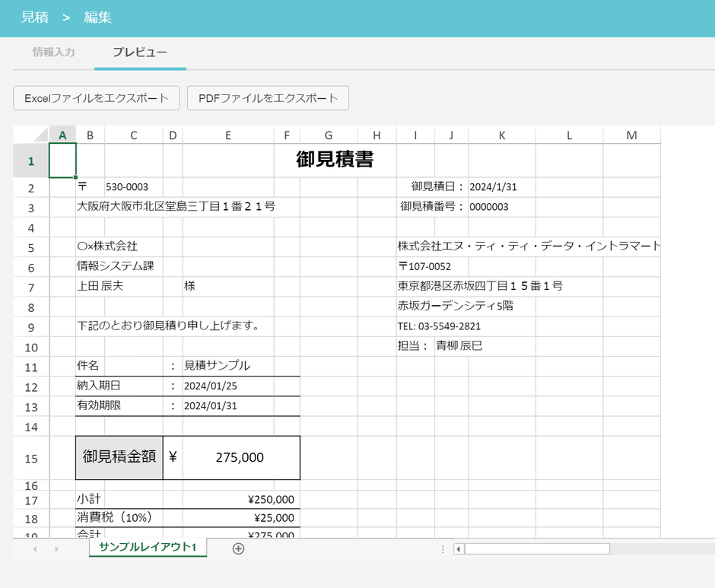Click the scrollbar's left arrow
The width and height of the screenshot is (715, 588).
pyautogui.click(x=457, y=548)
